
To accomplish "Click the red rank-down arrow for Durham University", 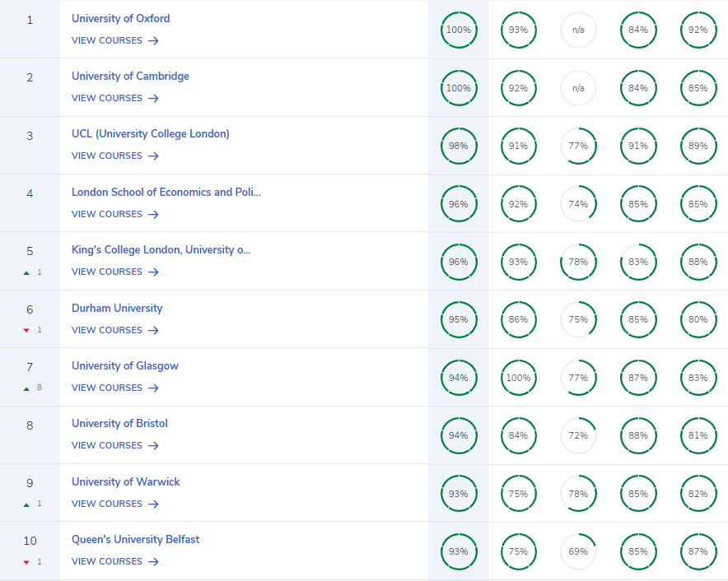I will 26,331.
